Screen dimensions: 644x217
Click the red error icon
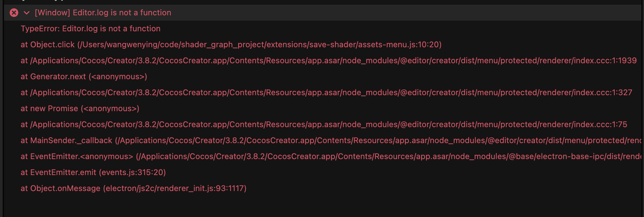coord(14,13)
